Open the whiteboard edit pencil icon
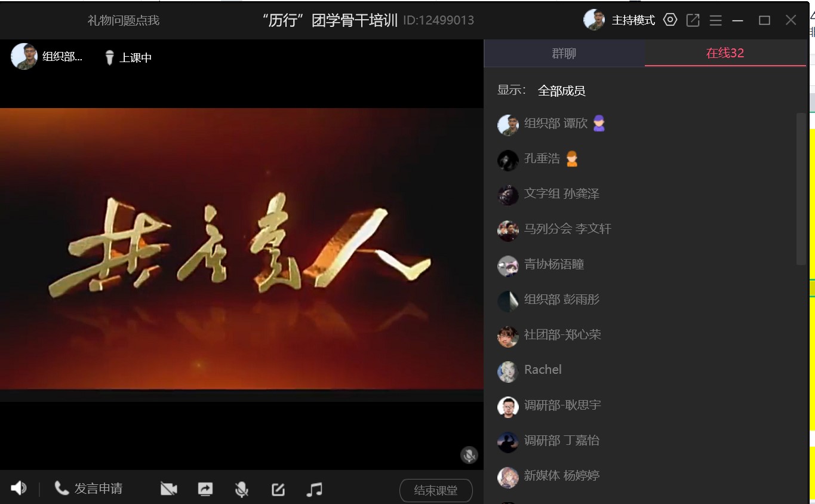 click(x=278, y=489)
